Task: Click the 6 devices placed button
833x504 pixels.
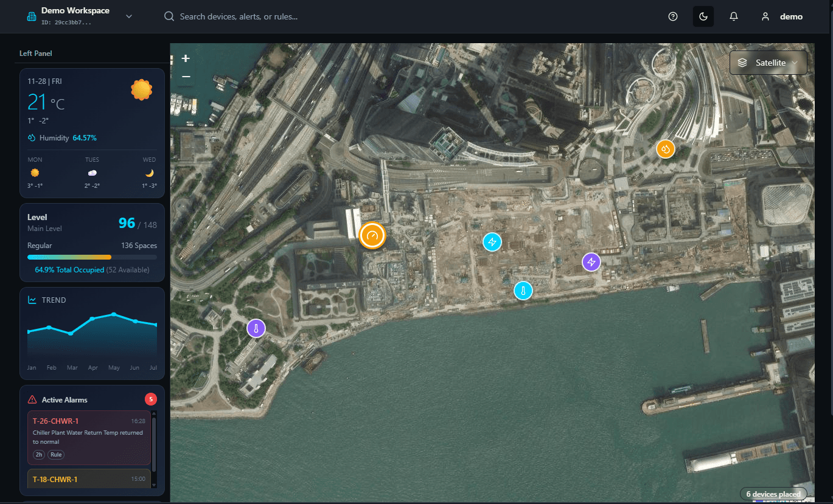Action: point(773,494)
